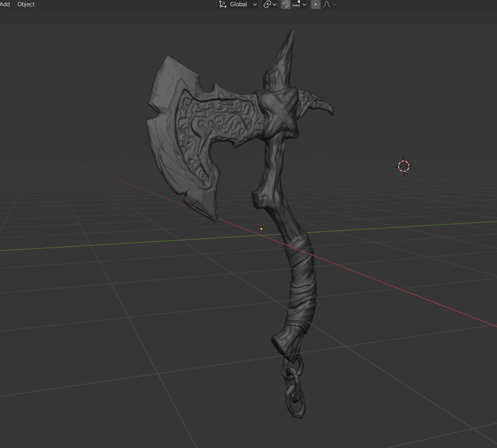Click the proportional falloff curve icon
Screen dimensions: 497x448
tap(328, 4)
